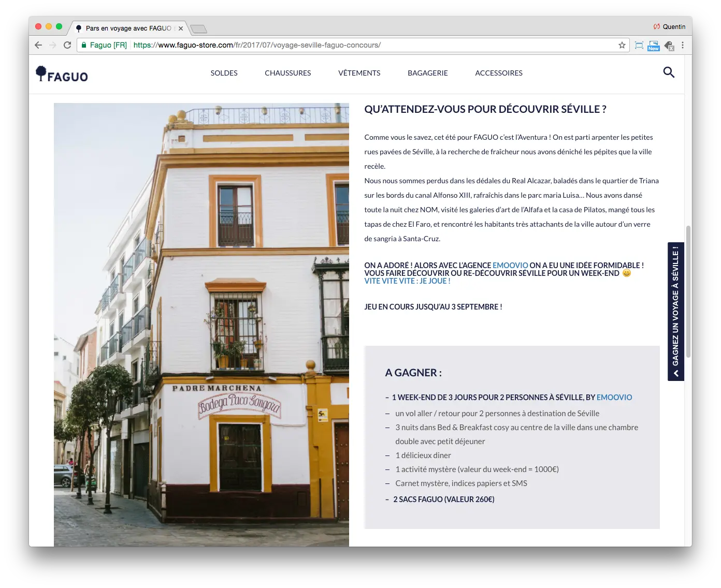
Task: Click the text 'JEU EN COURS JUSQU'AU 3 SEPTEMBRE !'
Action: pos(433,307)
